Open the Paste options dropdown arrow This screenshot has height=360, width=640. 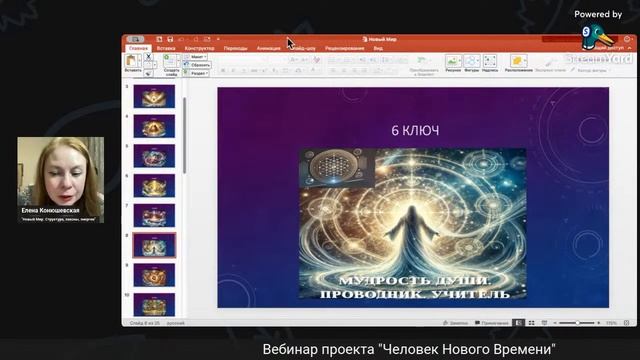pyautogui.click(x=139, y=61)
